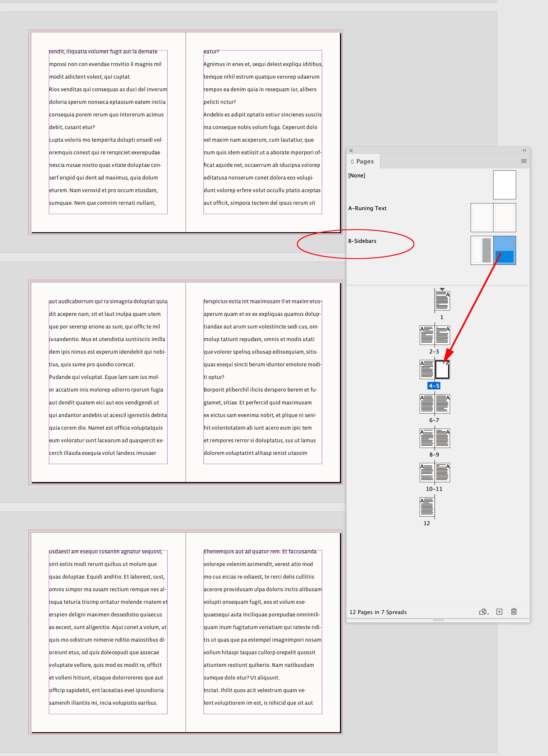Select spread 10–11 label
Screen dimensions: 548x756
pos(434,489)
